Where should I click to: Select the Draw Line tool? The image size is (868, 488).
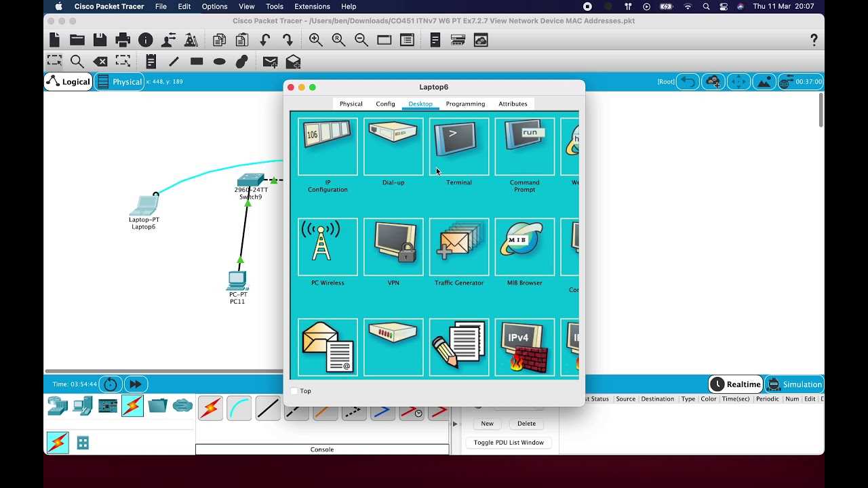(x=174, y=62)
